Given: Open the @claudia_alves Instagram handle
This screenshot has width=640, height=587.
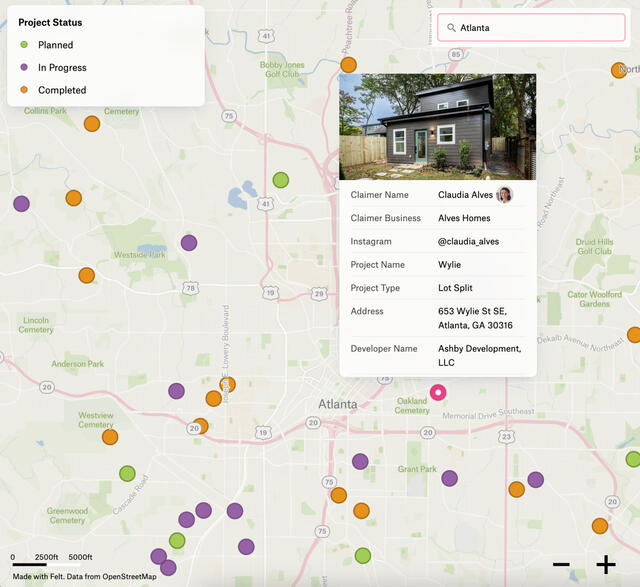Looking at the screenshot, I should [x=468, y=241].
